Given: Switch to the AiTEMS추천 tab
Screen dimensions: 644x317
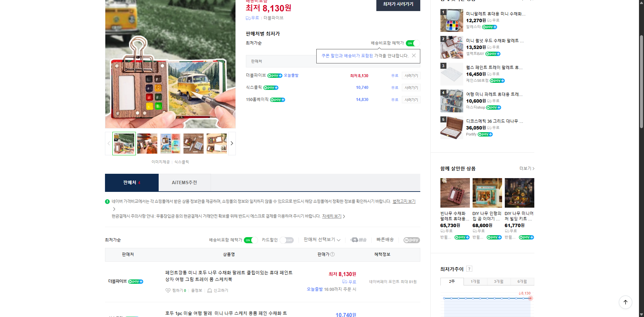Looking at the screenshot, I should [184, 182].
